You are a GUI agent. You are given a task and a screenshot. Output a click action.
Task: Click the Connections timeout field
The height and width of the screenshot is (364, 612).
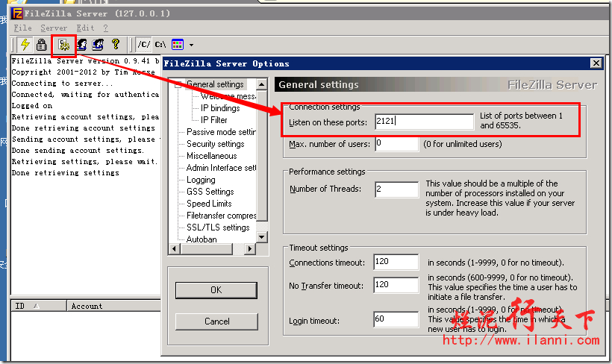coord(396,262)
